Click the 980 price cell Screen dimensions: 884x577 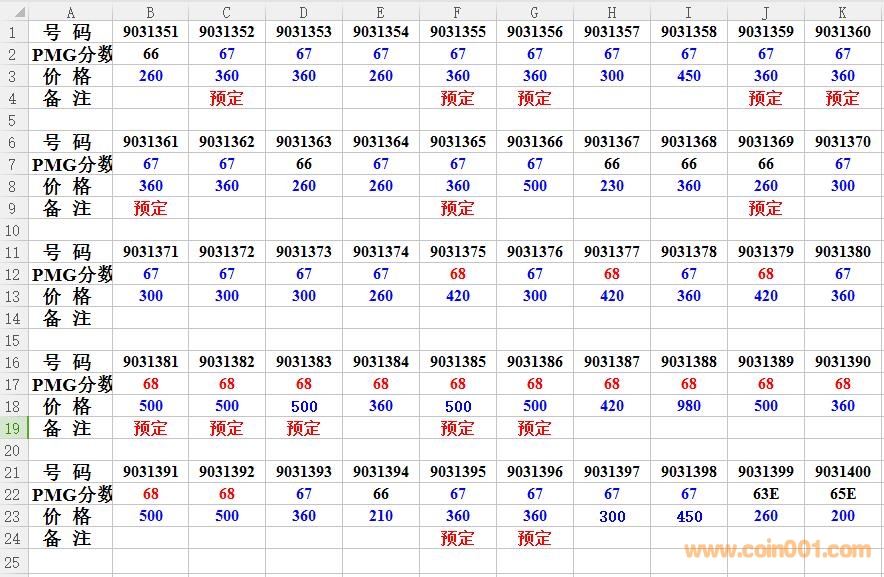(x=688, y=406)
